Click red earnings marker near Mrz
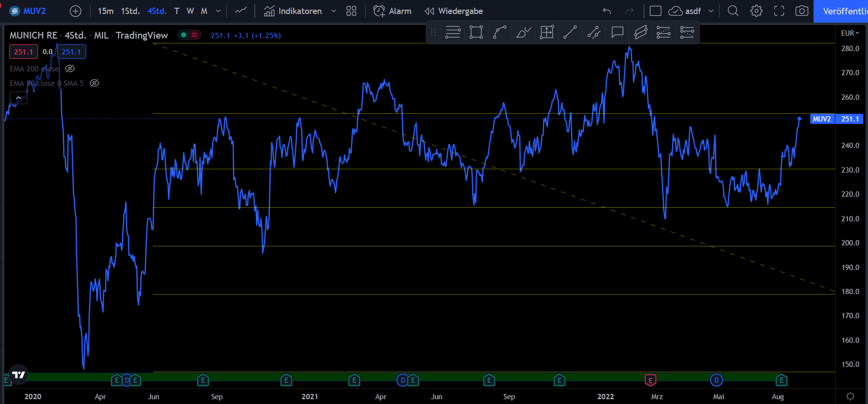 click(x=650, y=380)
